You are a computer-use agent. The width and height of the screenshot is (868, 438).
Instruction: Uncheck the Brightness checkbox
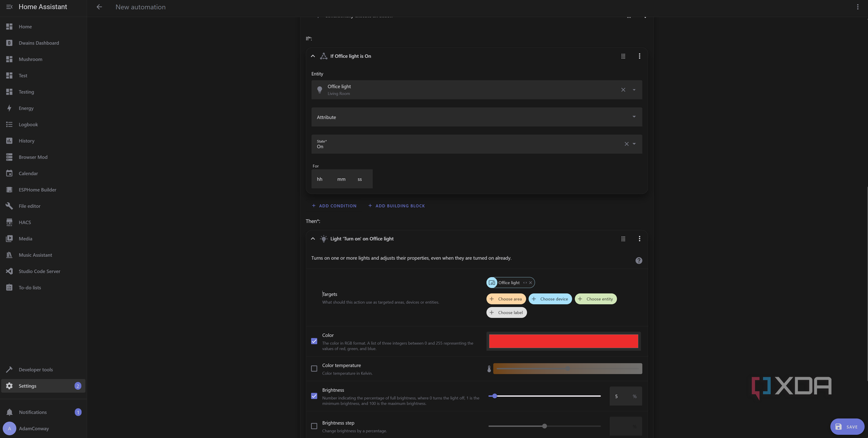click(314, 396)
